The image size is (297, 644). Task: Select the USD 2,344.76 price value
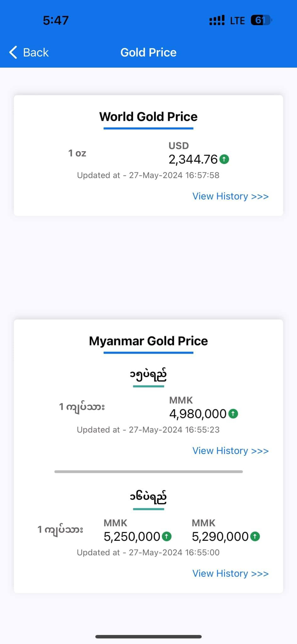193,159
